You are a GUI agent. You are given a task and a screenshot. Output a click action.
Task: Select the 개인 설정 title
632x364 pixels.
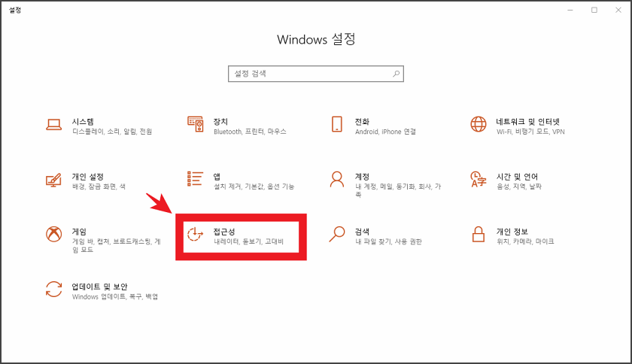pos(88,177)
